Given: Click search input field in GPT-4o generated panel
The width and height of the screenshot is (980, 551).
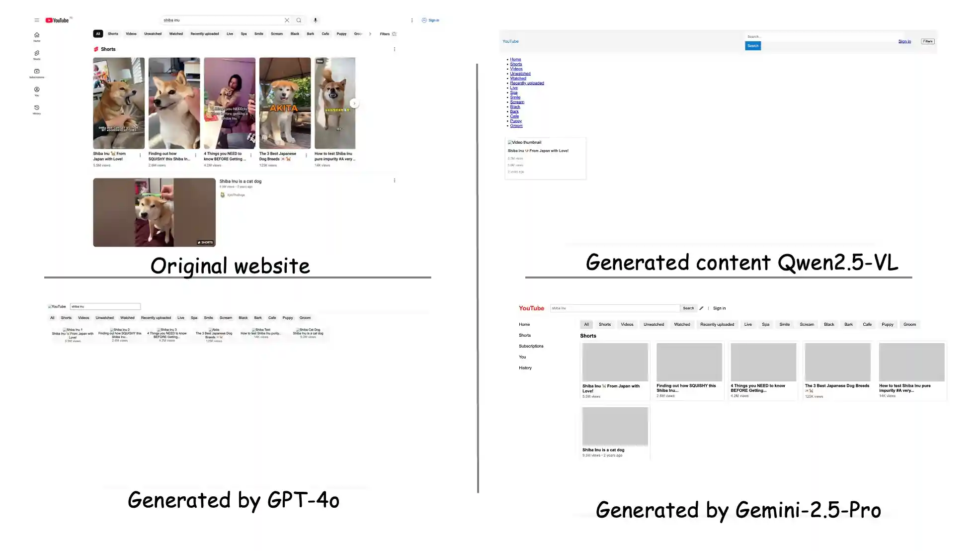Looking at the screenshot, I should click(105, 306).
